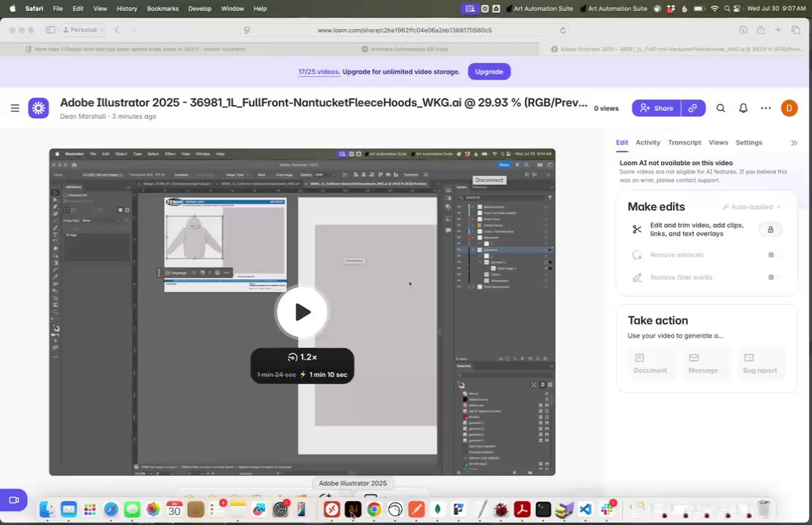Viewport: 812px width, 525px height.
Task: Toggle Remove silences switch
Action: pos(773,254)
